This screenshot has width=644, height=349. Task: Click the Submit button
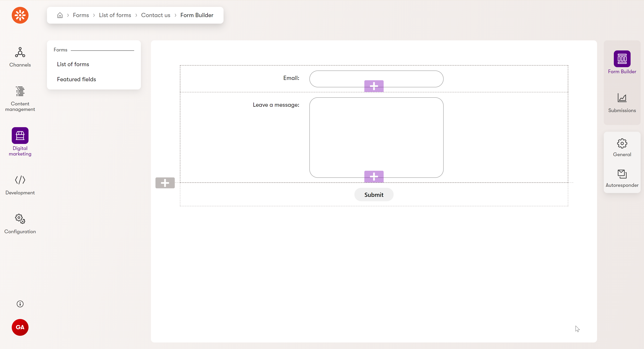point(373,195)
